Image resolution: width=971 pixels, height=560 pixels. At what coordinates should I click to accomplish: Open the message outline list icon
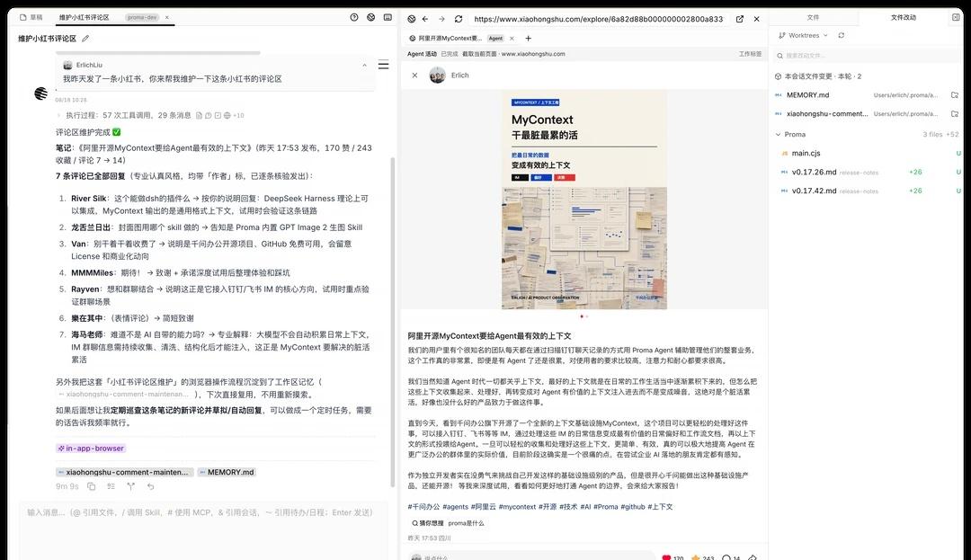pos(384,65)
